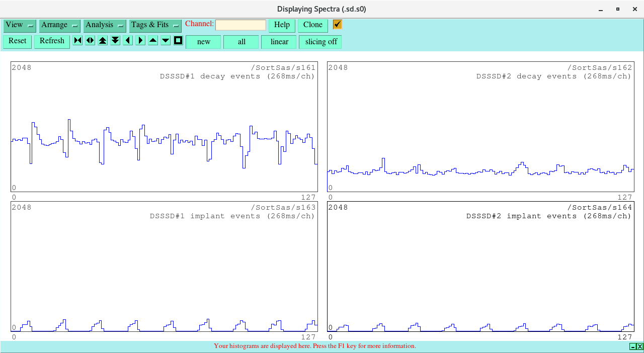Click the horizontal expand (outward arrows) icon

point(90,41)
